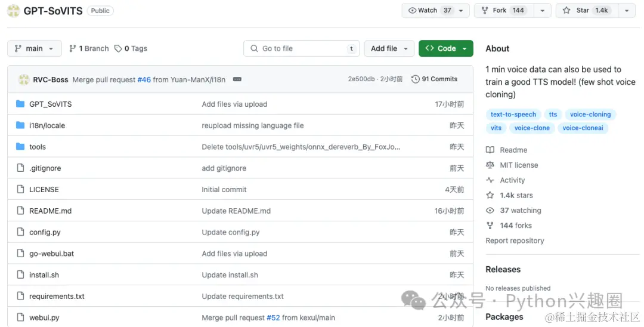Image resolution: width=644 pixels, height=327 pixels.
Task: Open the main branch dropdown
Action: point(35,48)
